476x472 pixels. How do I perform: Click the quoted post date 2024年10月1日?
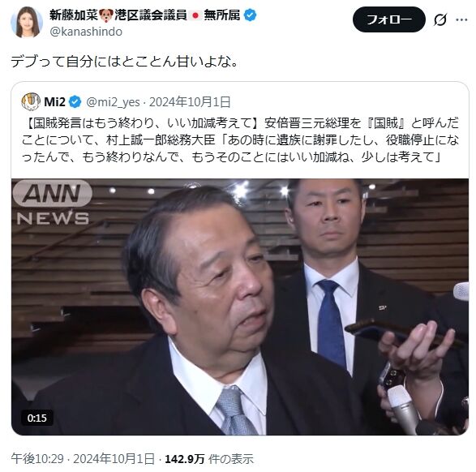point(190,102)
